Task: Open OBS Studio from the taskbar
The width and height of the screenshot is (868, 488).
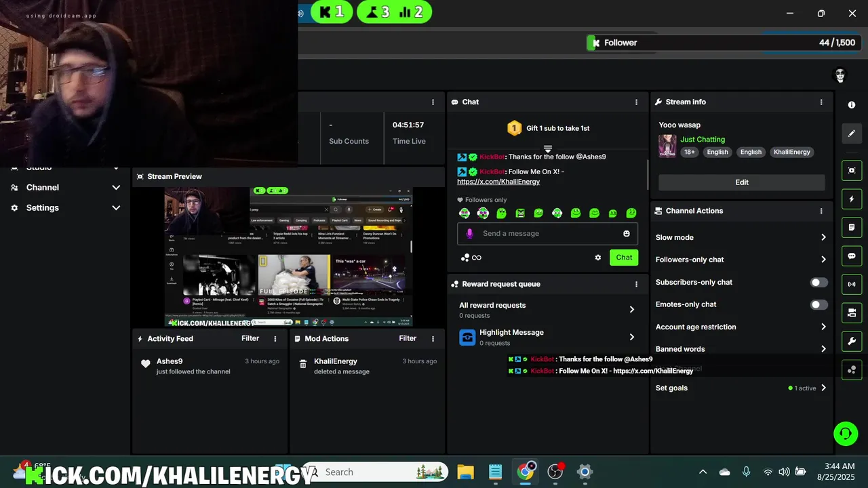Action: pos(555,472)
